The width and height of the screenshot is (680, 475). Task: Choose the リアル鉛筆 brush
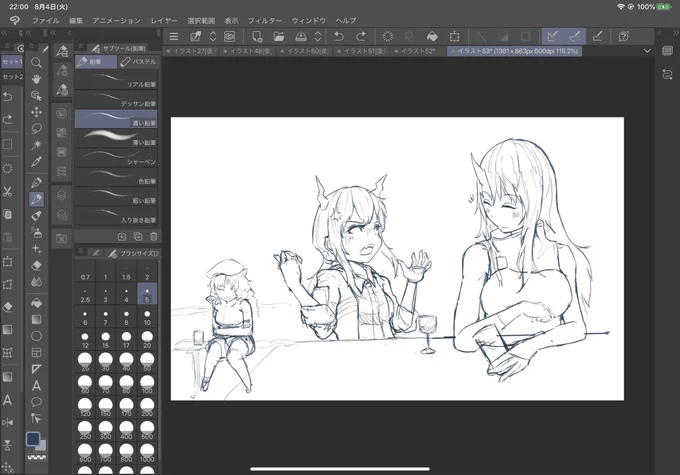click(116, 80)
